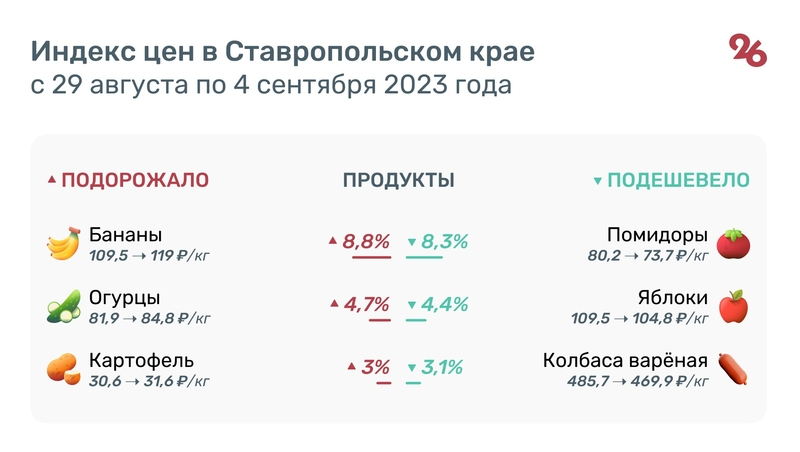This screenshot has width=800, height=452.
Task: Click the red triangle beside ПОДОРОЖАЛО
Action: (x=52, y=181)
